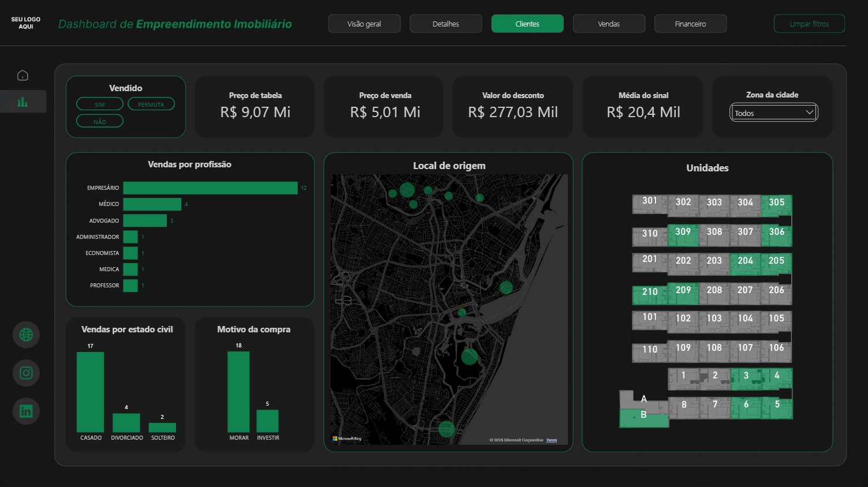Screen dimensions: 868x487
Task: Click the Limpar filtros button
Action: click(x=809, y=24)
